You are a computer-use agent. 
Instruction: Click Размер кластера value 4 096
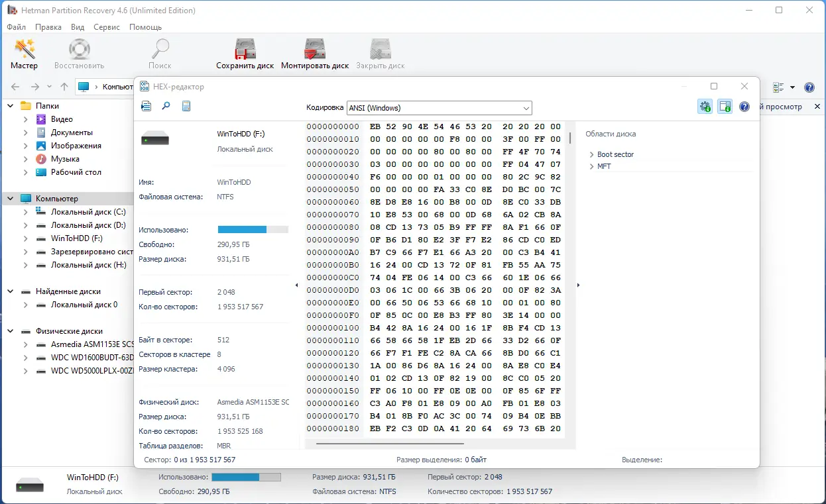(x=226, y=369)
